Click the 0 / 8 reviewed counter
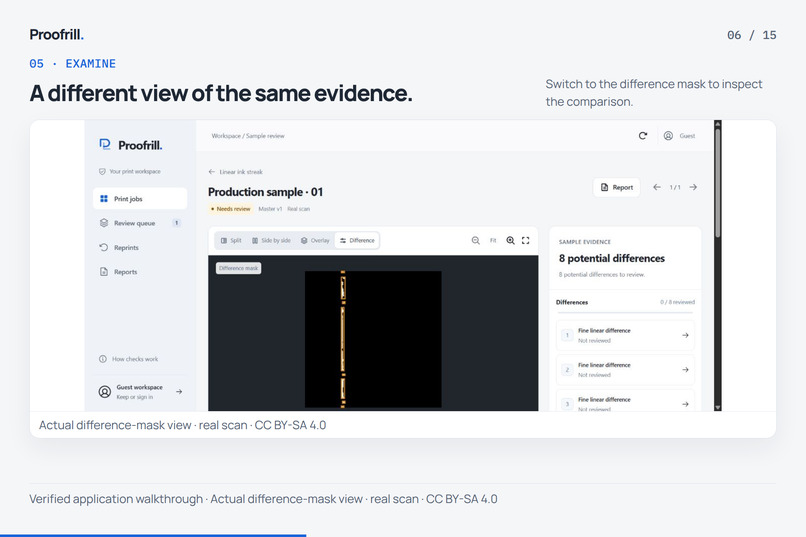The height and width of the screenshot is (537, 806). pyautogui.click(x=677, y=302)
